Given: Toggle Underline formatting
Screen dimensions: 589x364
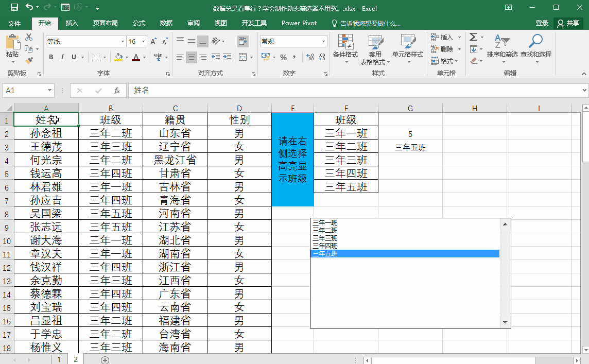Looking at the screenshot, I should (74, 57).
